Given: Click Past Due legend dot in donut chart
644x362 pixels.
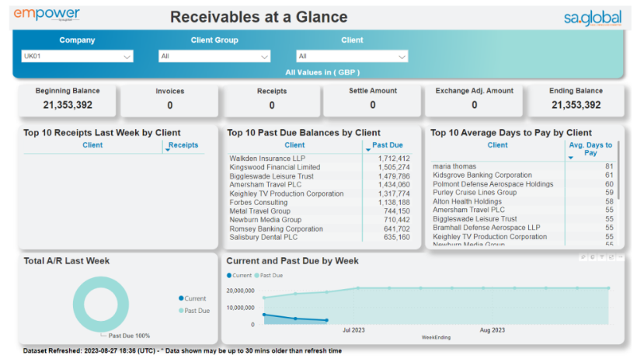Looking at the screenshot, I should 181,311.
